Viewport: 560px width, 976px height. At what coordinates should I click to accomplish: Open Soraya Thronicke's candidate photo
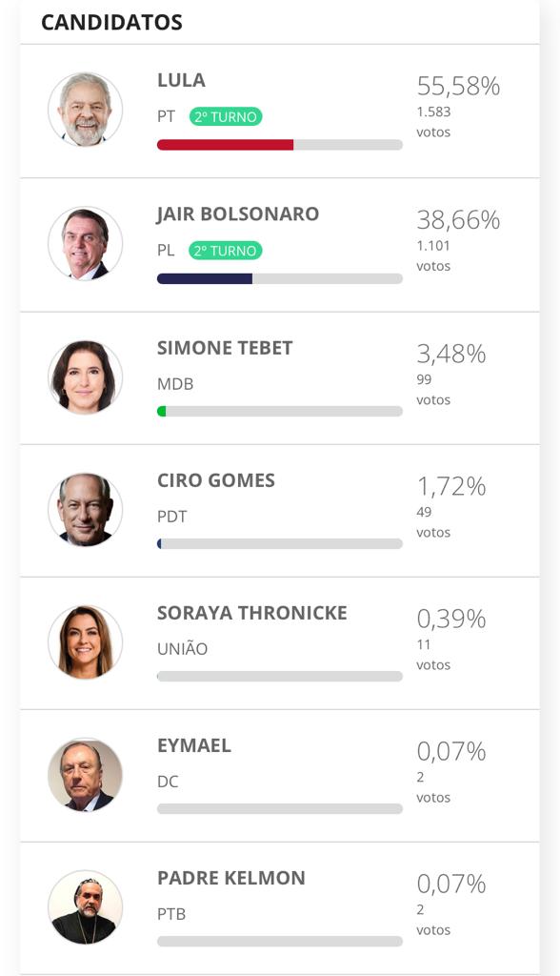pos(86,642)
